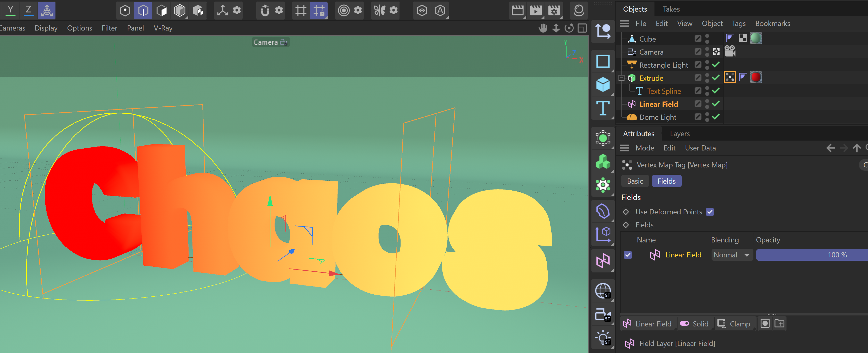Uncheck Use Deformed Points
This screenshot has height=353, width=868.
click(710, 212)
